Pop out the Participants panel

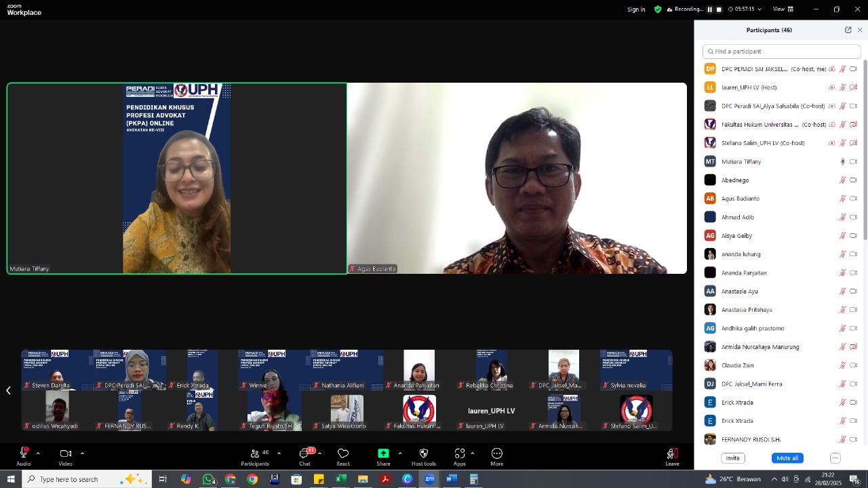pos(848,30)
